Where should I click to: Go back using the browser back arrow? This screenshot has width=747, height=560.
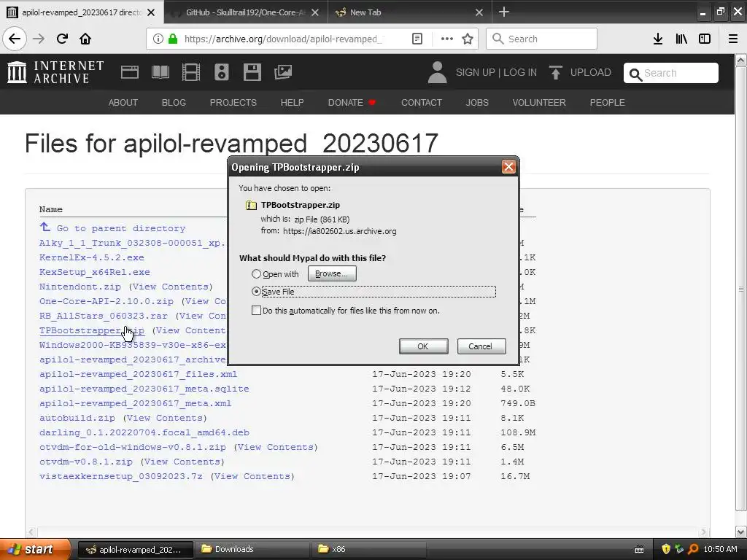click(15, 39)
